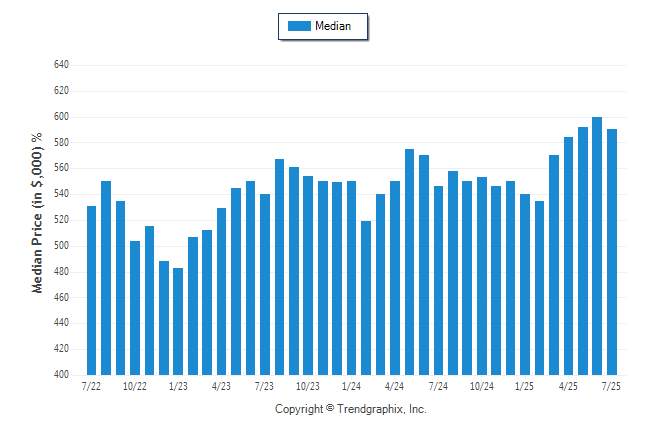The height and width of the screenshot is (434, 646).
Task: Click the Median Price y-axis title
Action: point(37,213)
